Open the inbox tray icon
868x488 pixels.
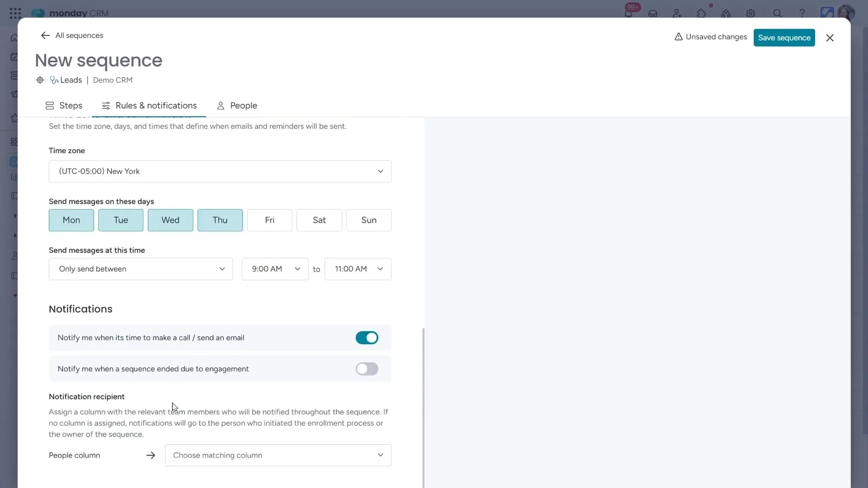point(653,14)
